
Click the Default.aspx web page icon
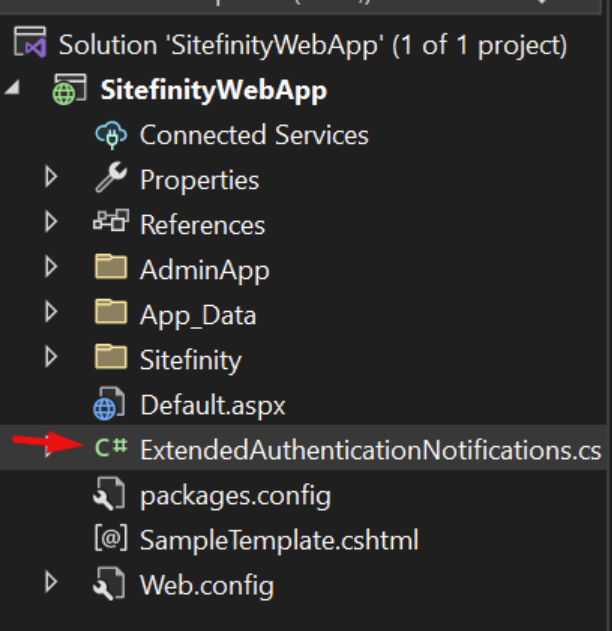pyautogui.click(x=109, y=404)
